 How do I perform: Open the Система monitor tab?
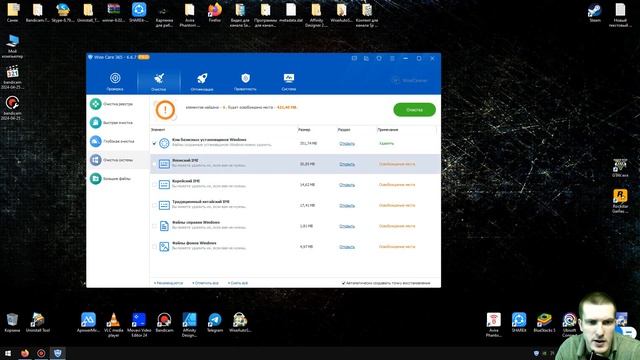[x=289, y=81]
